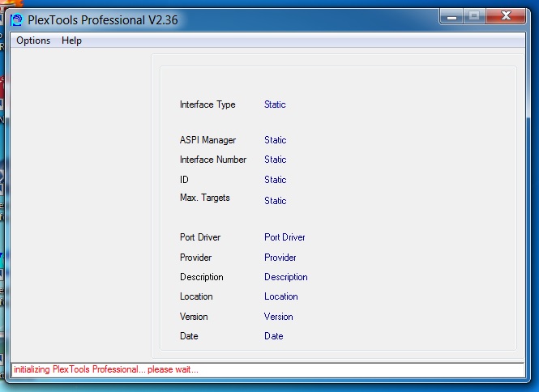Viewport: 539px width, 392px height.
Task: Click the Static value beside Interface Number
Action: coord(276,160)
